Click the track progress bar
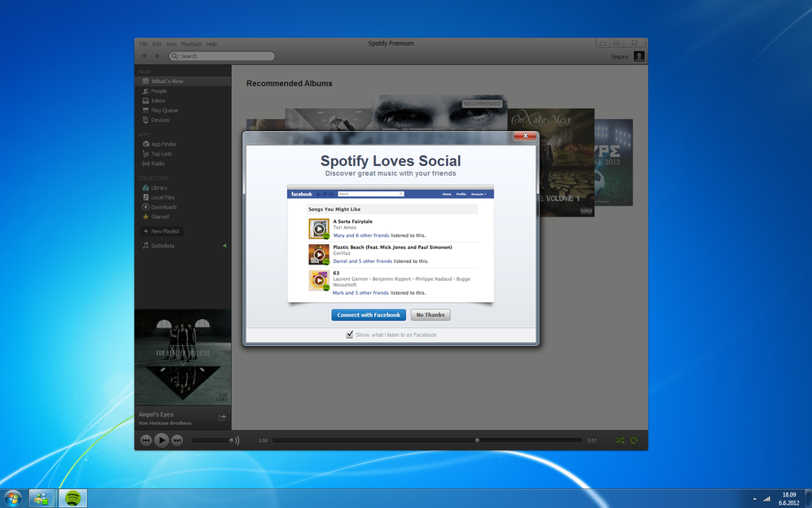 click(427, 440)
